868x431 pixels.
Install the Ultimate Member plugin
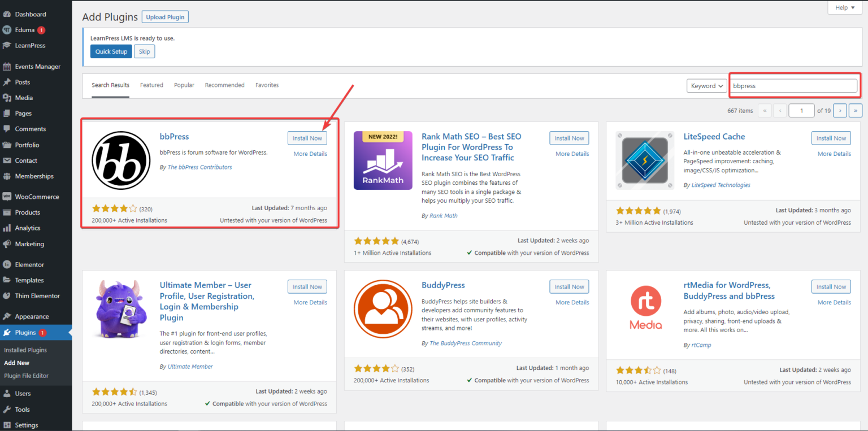coord(307,286)
